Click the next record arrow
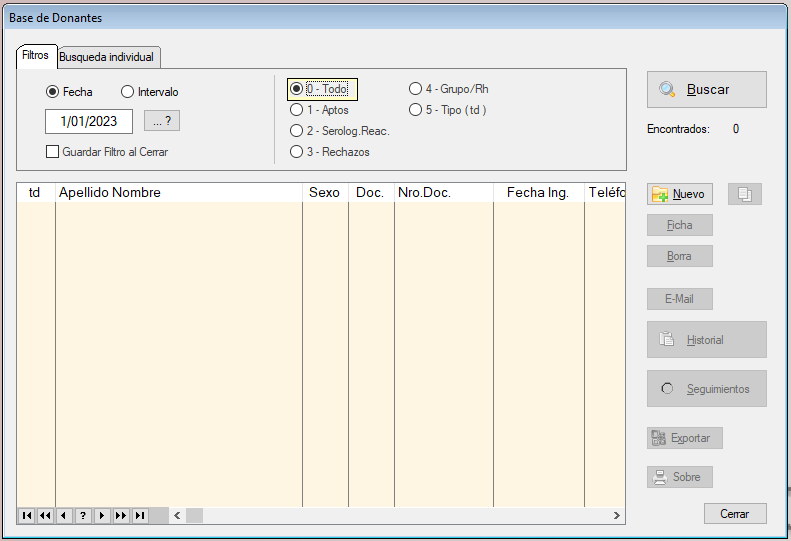This screenshot has width=791, height=541. click(102, 515)
